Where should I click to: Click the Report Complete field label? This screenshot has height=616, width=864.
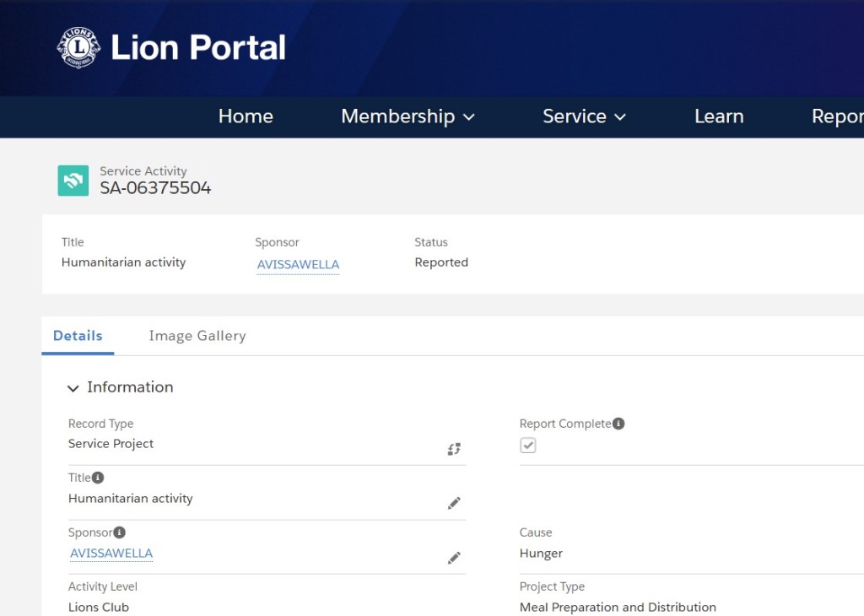pyautogui.click(x=565, y=424)
